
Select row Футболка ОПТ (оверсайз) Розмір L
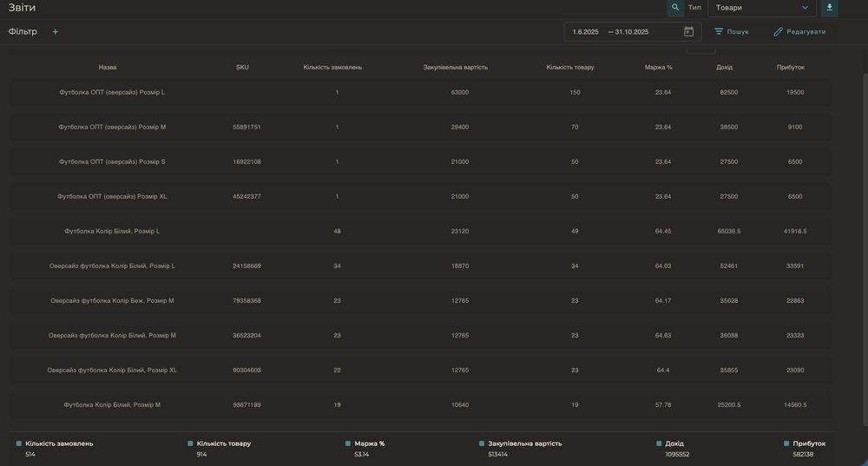[419, 93]
